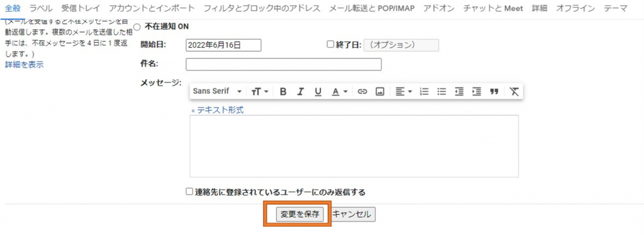Image resolution: width=644 pixels, height=236 pixels.
Task: Open the text color picker
Action: pyautogui.click(x=339, y=91)
